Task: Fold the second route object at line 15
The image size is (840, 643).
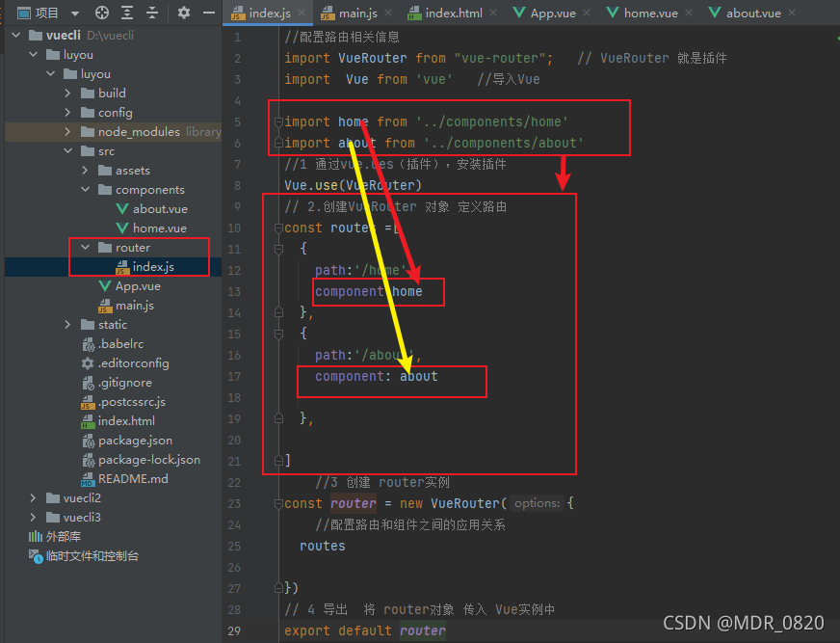Action: click(x=278, y=335)
